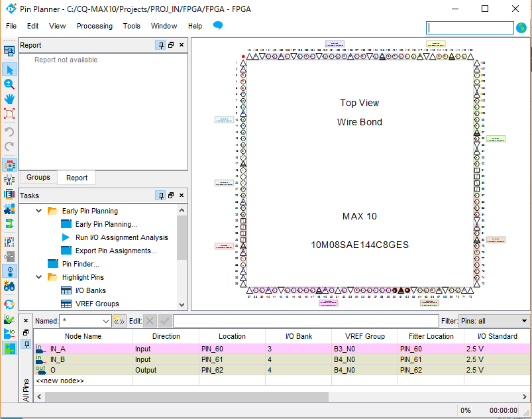Click the blue puzzle piece icon
This screenshot has height=419, width=532.
point(9,209)
